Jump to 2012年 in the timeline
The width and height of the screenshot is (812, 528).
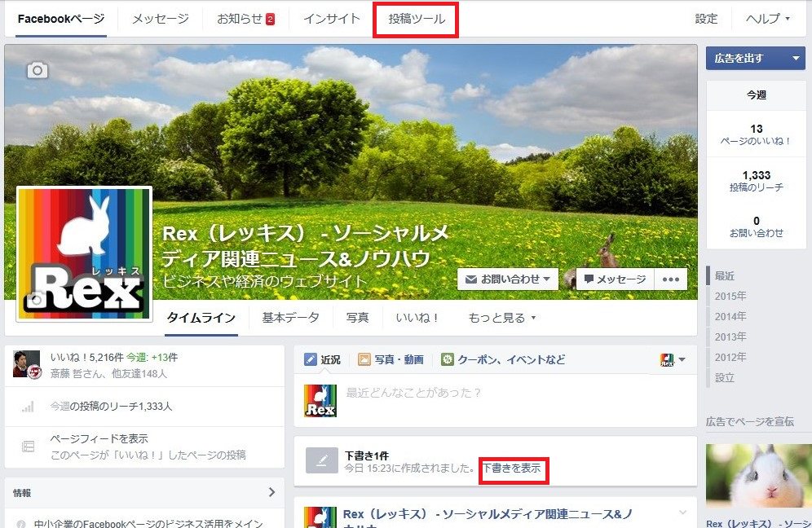(x=730, y=357)
